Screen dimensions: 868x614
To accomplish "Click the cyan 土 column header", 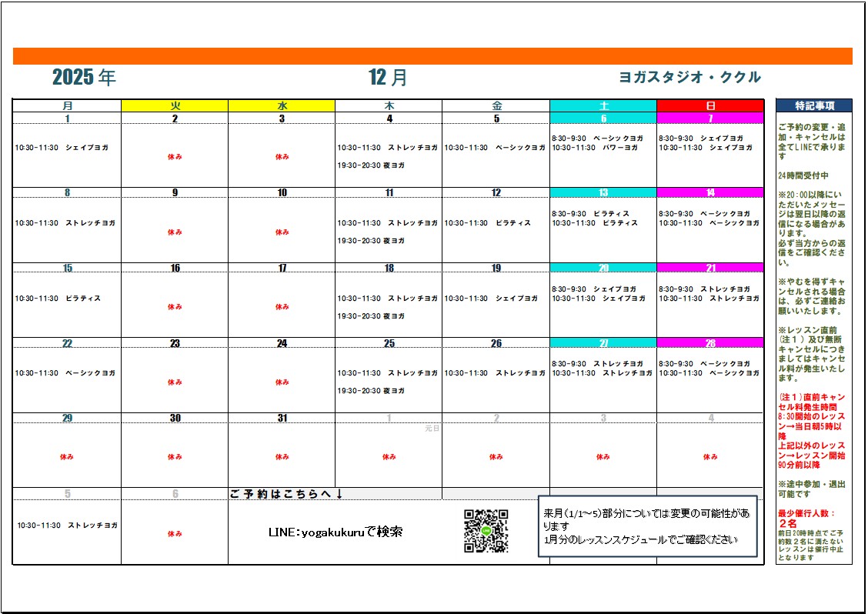I will [x=603, y=105].
